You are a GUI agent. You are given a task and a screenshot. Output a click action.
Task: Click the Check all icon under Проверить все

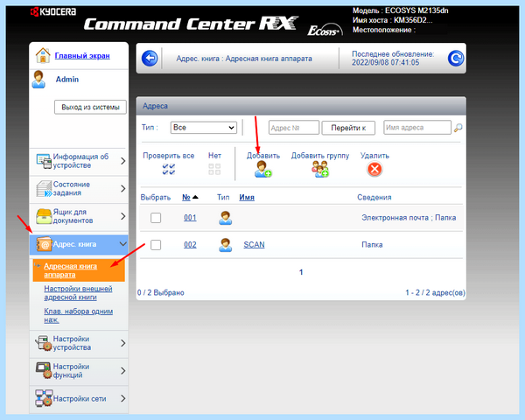(169, 169)
